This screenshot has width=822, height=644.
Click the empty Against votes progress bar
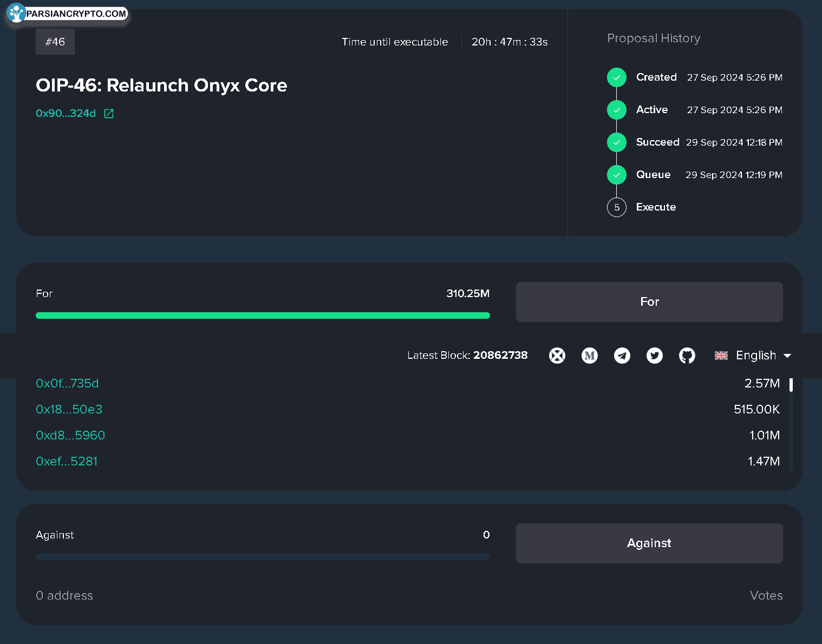click(x=263, y=557)
